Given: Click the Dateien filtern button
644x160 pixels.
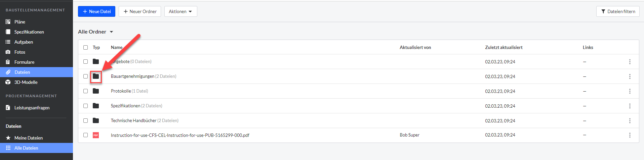Looking at the screenshot, I should coord(618,11).
